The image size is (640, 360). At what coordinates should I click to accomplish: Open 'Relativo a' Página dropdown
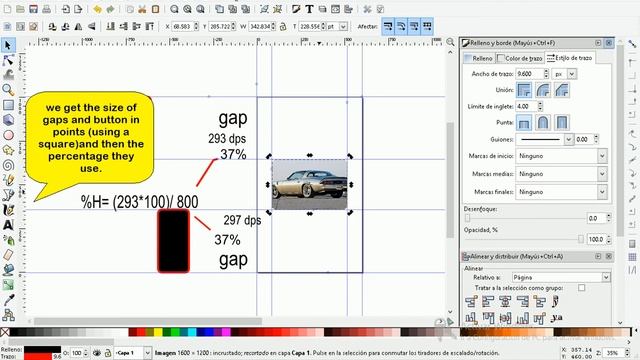pos(561,277)
